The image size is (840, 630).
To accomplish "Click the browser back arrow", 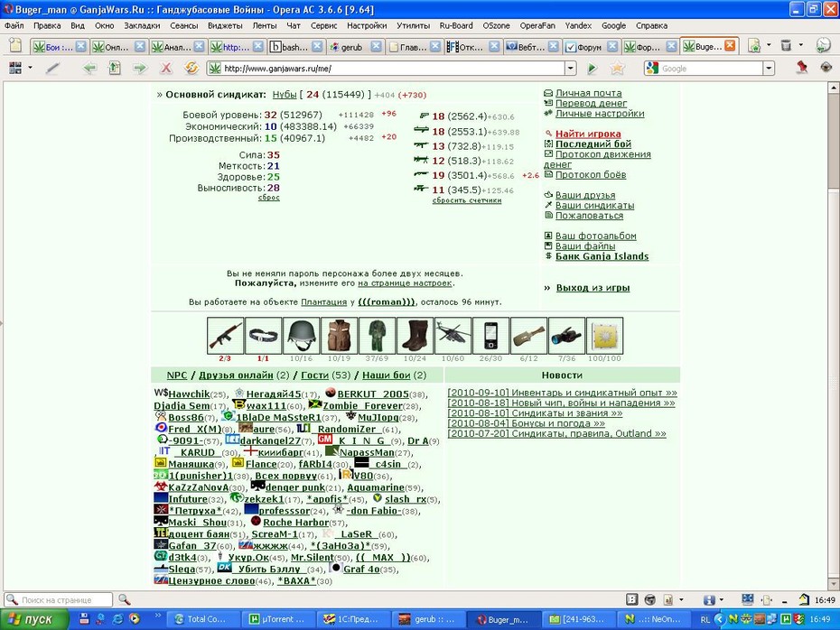I will pyautogui.click(x=89, y=68).
